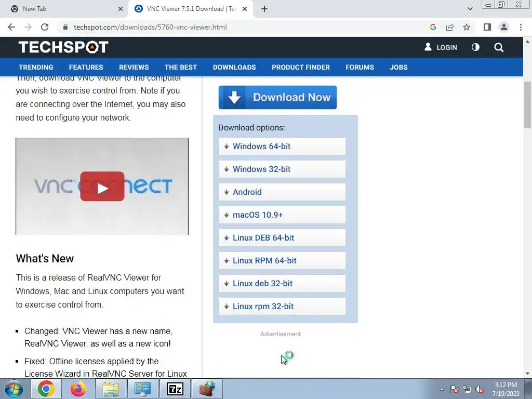Click the scrollbar up arrow

[527, 42]
